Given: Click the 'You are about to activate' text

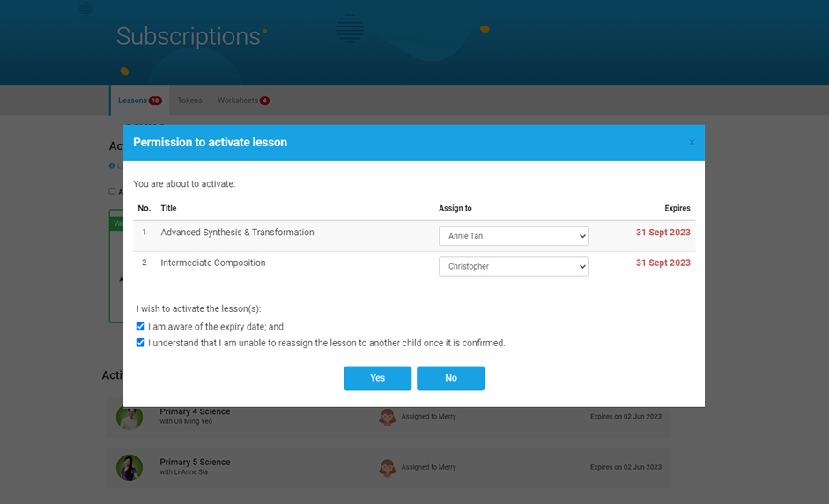Looking at the screenshot, I should 184,184.
